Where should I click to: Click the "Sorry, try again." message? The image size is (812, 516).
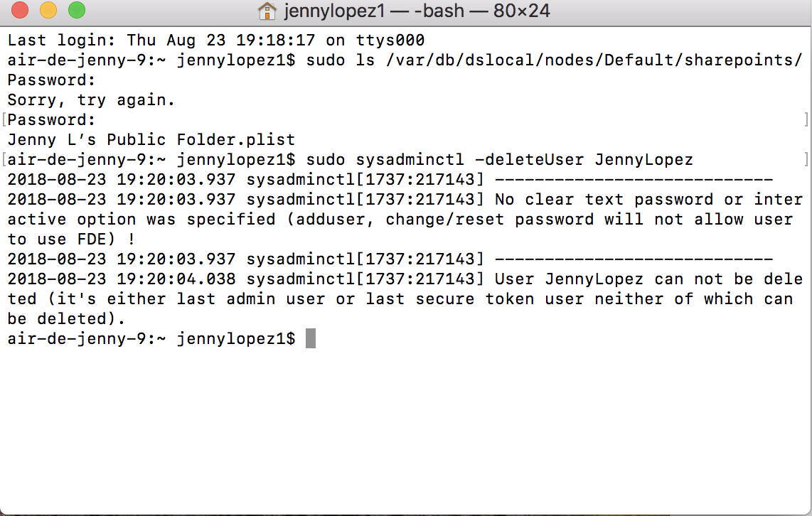(91, 100)
